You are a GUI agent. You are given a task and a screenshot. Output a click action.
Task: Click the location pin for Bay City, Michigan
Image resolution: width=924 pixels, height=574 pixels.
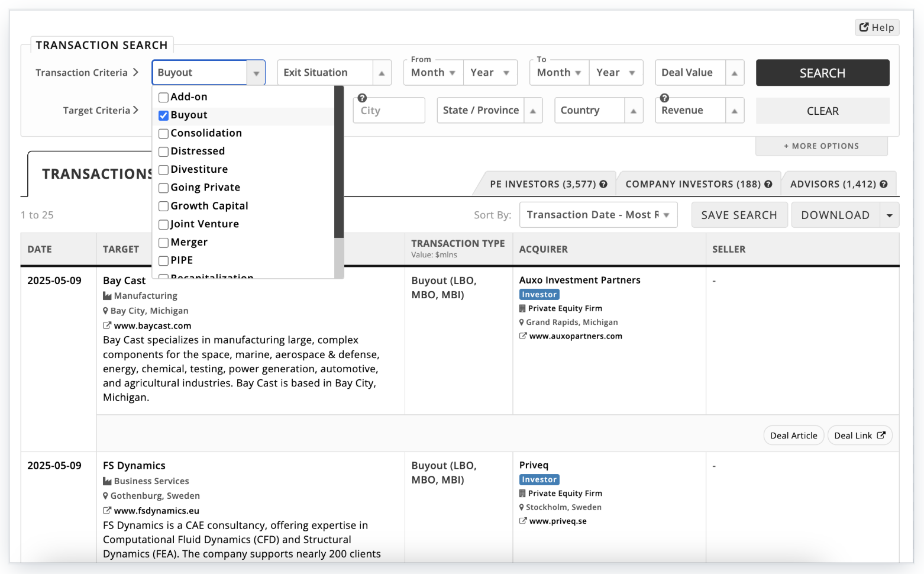pos(105,310)
